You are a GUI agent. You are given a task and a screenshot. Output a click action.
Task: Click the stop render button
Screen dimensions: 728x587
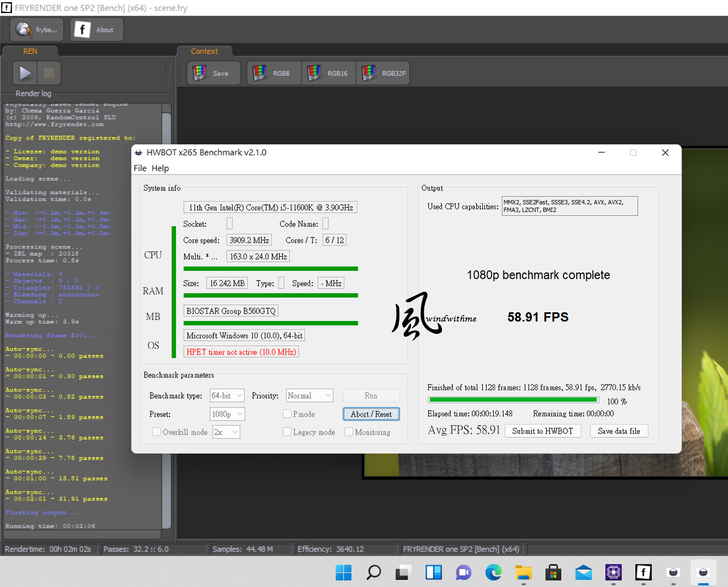coord(50,73)
